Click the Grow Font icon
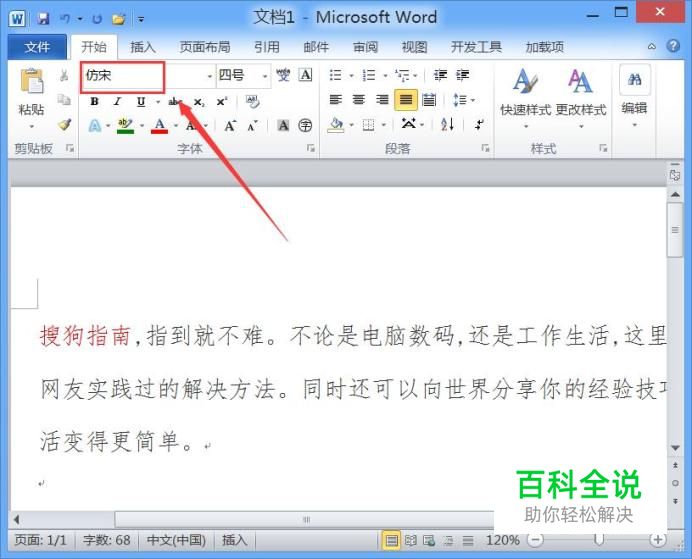Screen dimensions: 692x559 click(230, 126)
